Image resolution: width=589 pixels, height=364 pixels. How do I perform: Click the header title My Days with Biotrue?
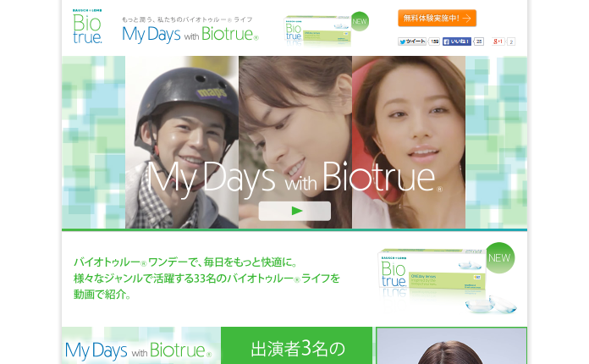[190, 34]
